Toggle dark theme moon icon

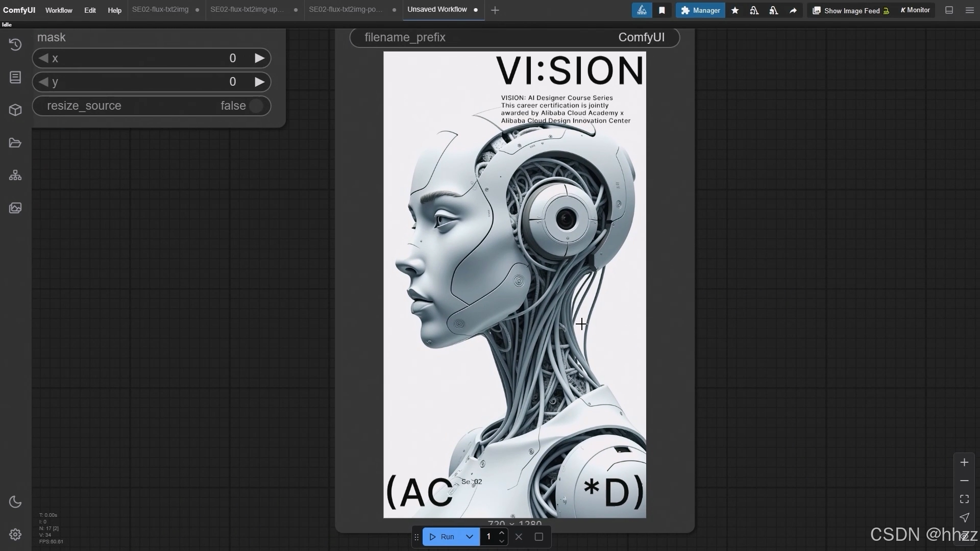15,502
